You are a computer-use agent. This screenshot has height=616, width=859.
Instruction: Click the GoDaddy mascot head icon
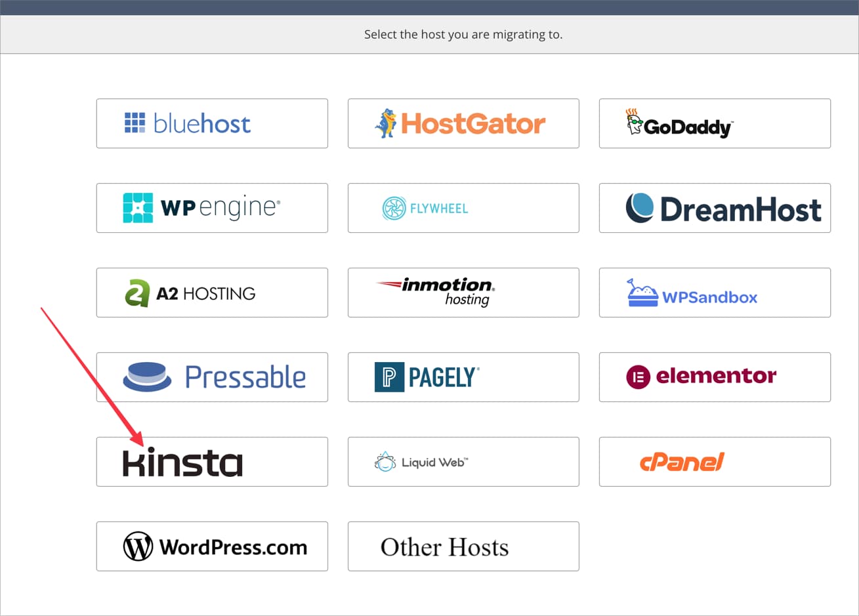(x=633, y=122)
